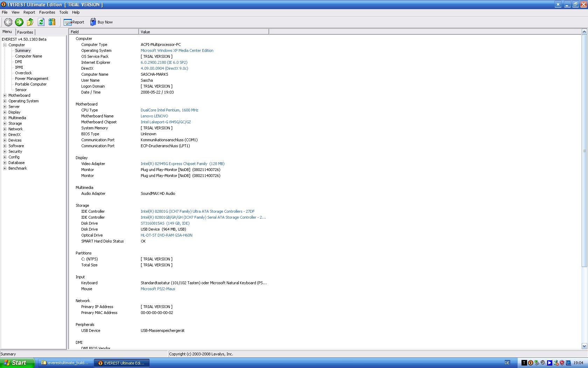
Task: Click the DE language indicator in taskbar
Action: coord(507,363)
